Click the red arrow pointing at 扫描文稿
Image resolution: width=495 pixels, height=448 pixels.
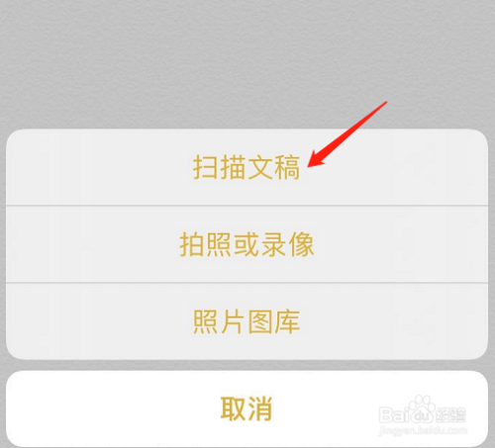347,134
